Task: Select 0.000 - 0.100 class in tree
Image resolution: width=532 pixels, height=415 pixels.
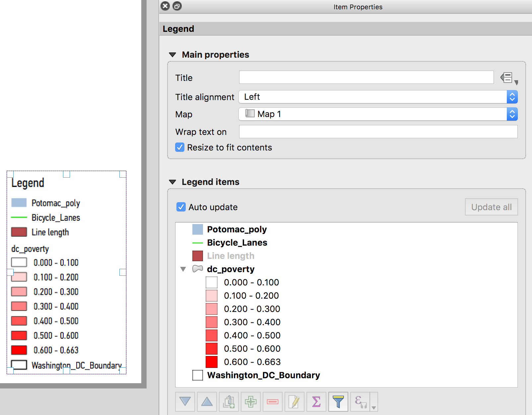Action: click(251, 282)
